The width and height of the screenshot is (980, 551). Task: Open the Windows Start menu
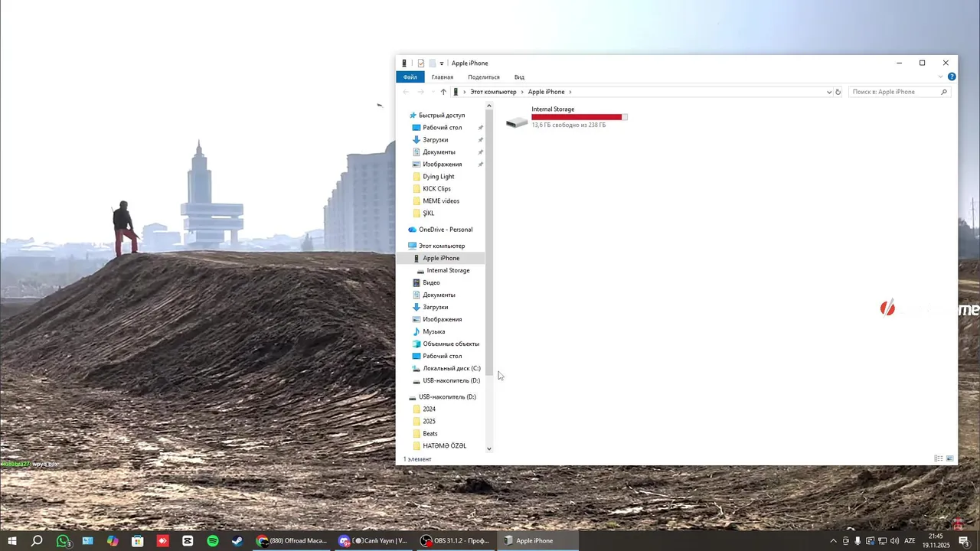[x=12, y=541]
